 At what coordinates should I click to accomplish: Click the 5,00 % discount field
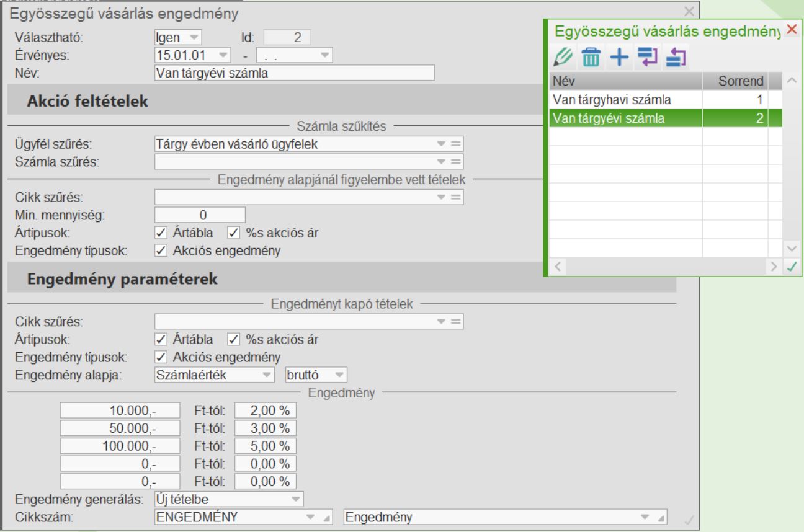coord(266,446)
